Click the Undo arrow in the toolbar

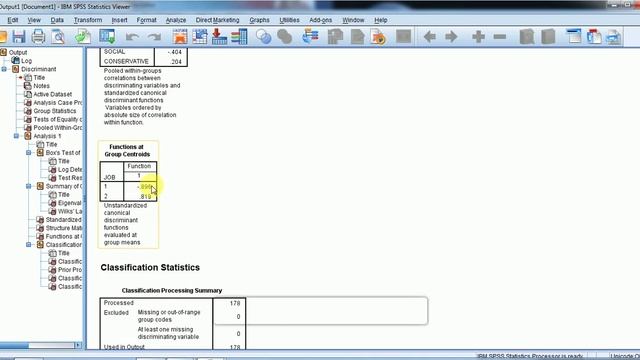click(132, 37)
